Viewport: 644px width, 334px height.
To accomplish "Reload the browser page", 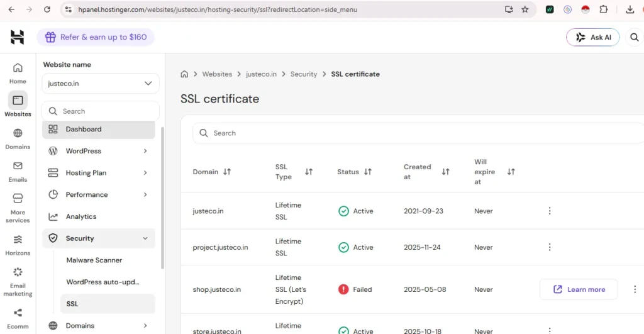I will pos(47,9).
